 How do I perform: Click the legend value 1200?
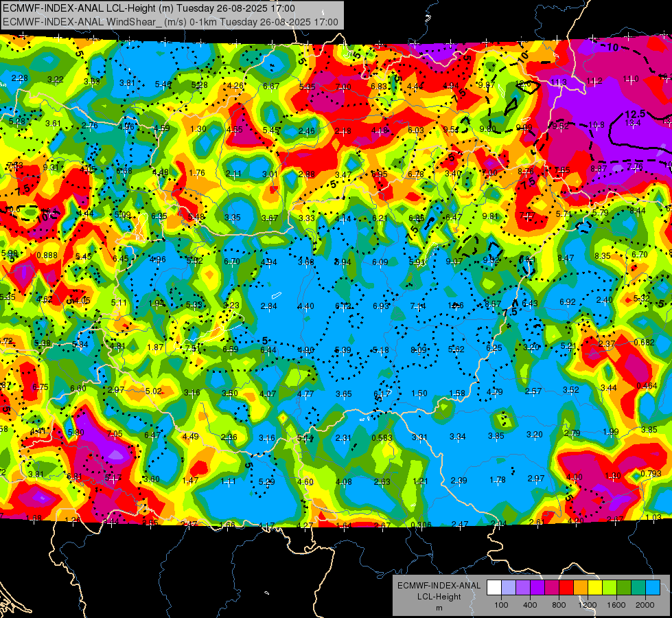588,605
